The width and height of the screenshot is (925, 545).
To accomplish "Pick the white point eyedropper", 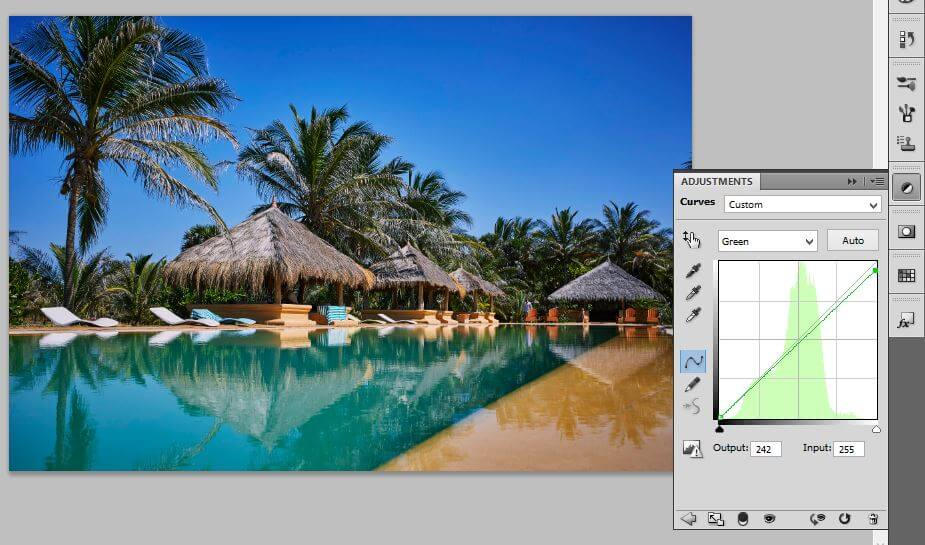I will pos(693,315).
